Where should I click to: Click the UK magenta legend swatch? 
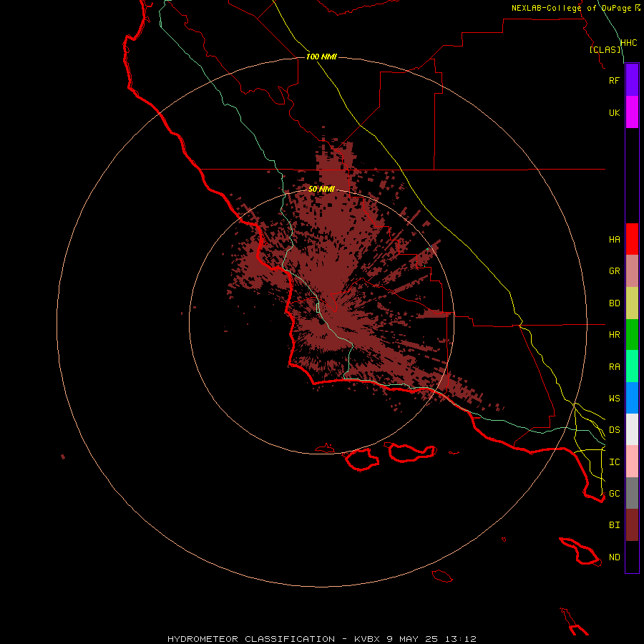click(632, 112)
